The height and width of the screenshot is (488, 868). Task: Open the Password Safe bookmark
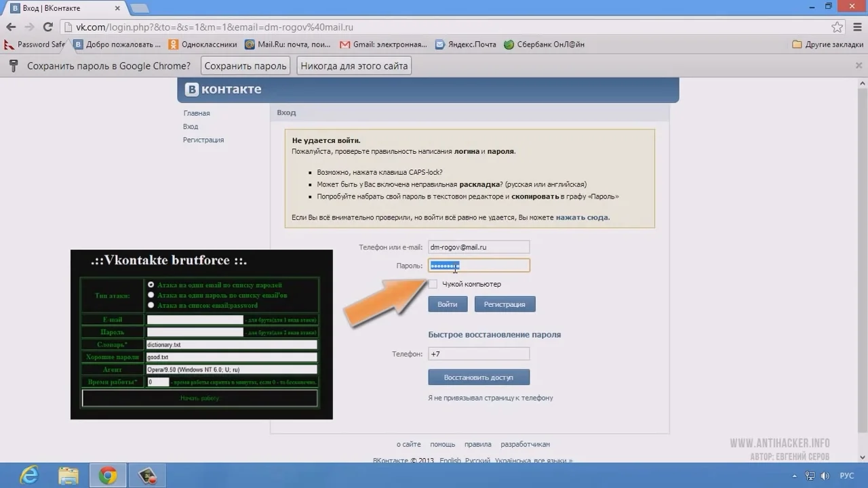[35, 45]
